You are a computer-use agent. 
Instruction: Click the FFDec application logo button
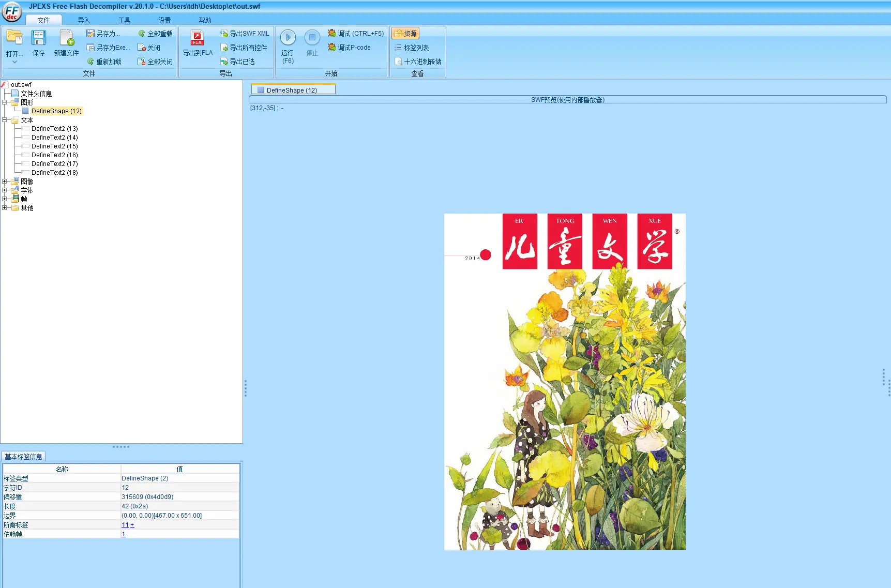[11, 12]
